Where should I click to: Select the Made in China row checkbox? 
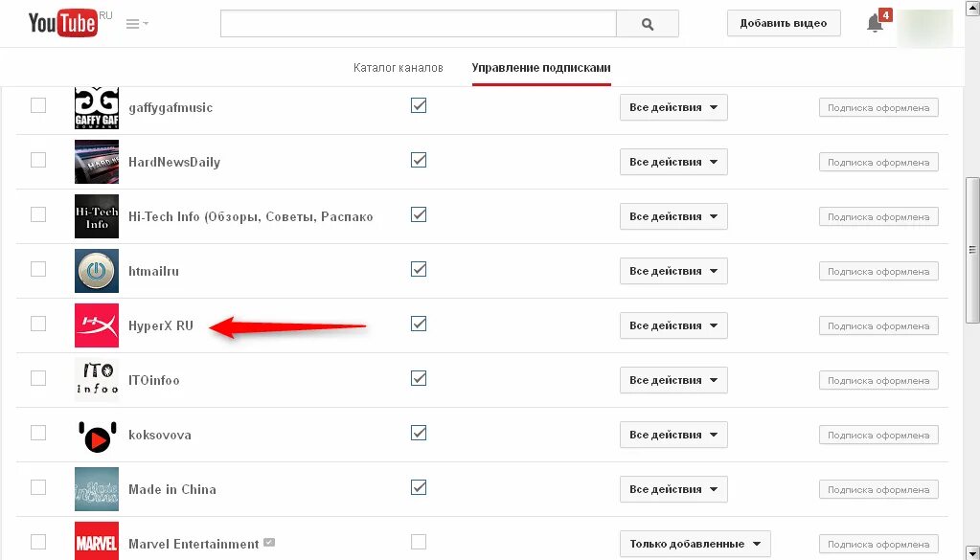(x=38, y=487)
